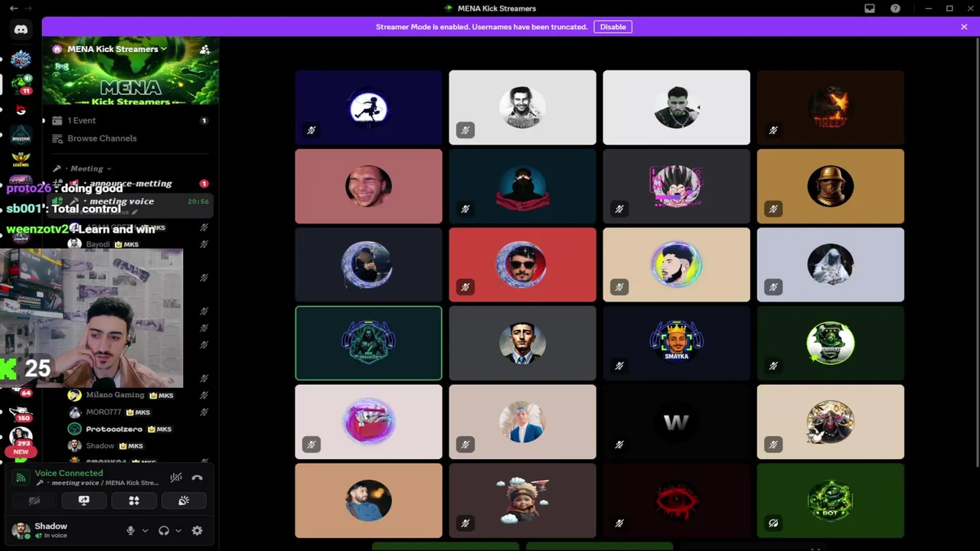Dismiss the Streamer Mode banner
Viewport: 980px width, 551px height.
coord(964,27)
